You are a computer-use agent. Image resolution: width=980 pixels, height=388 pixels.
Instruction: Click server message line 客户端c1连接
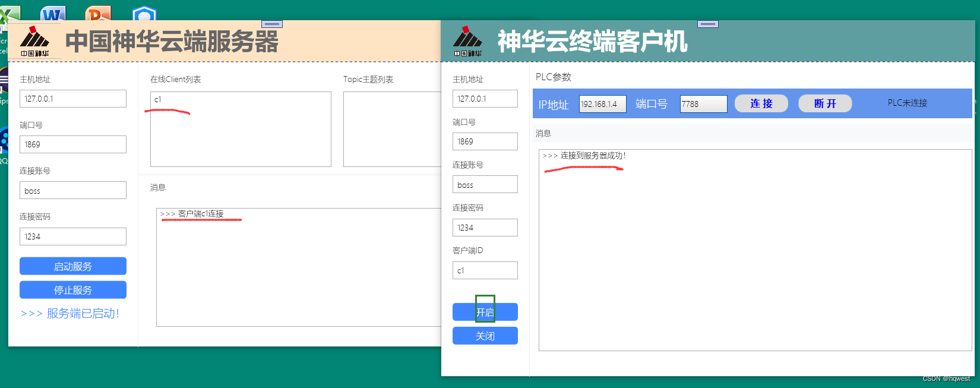tap(192, 214)
